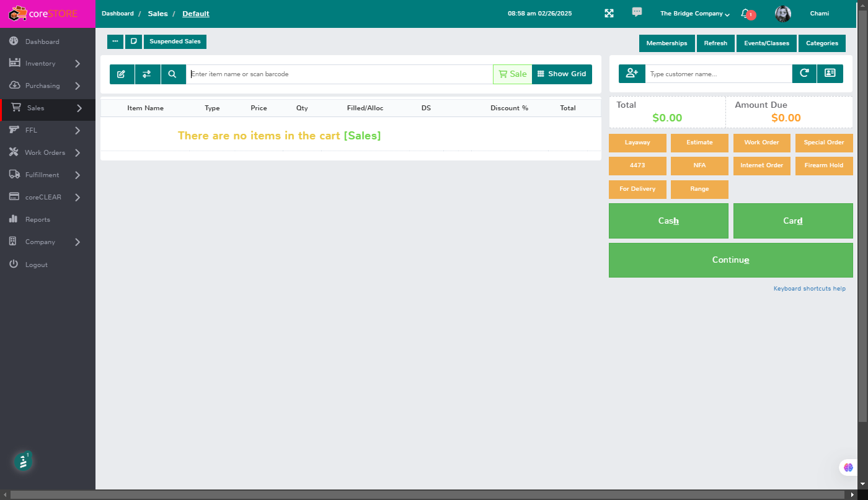Click the edit pencil icon beside search
Image resolution: width=868 pixels, height=500 pixels.
(122, 74)
